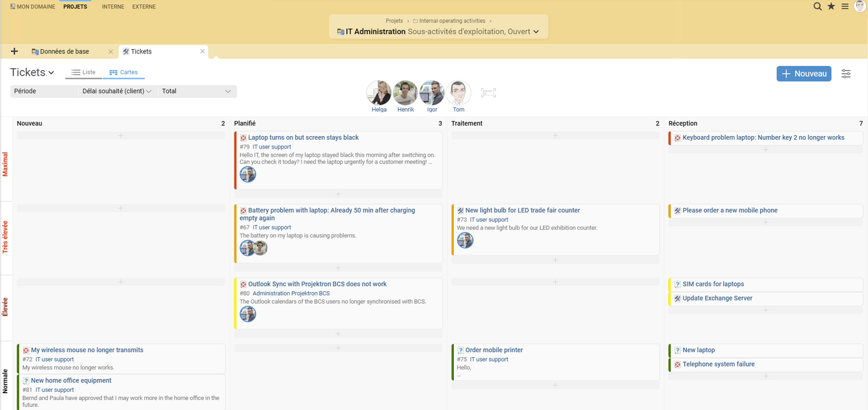Add a new tab with plus icon
This screenshot has height=410, width=868.
pos(14,52)
